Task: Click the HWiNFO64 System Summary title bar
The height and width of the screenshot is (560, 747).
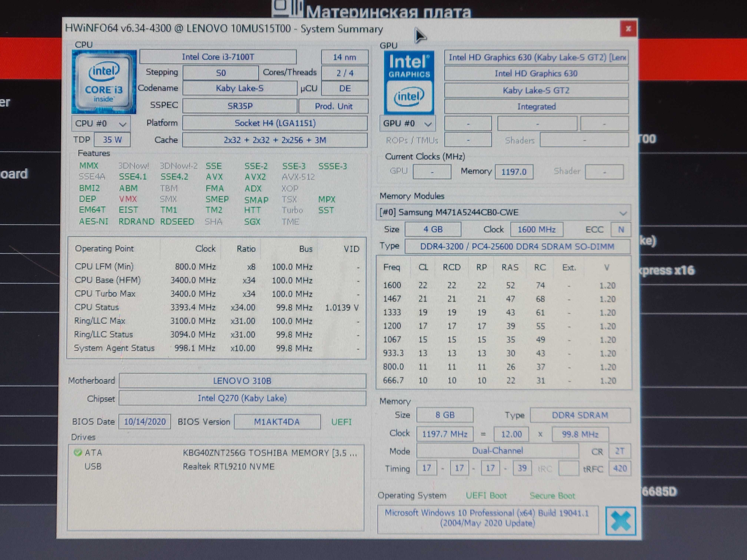Action: (x=341, y=29)
